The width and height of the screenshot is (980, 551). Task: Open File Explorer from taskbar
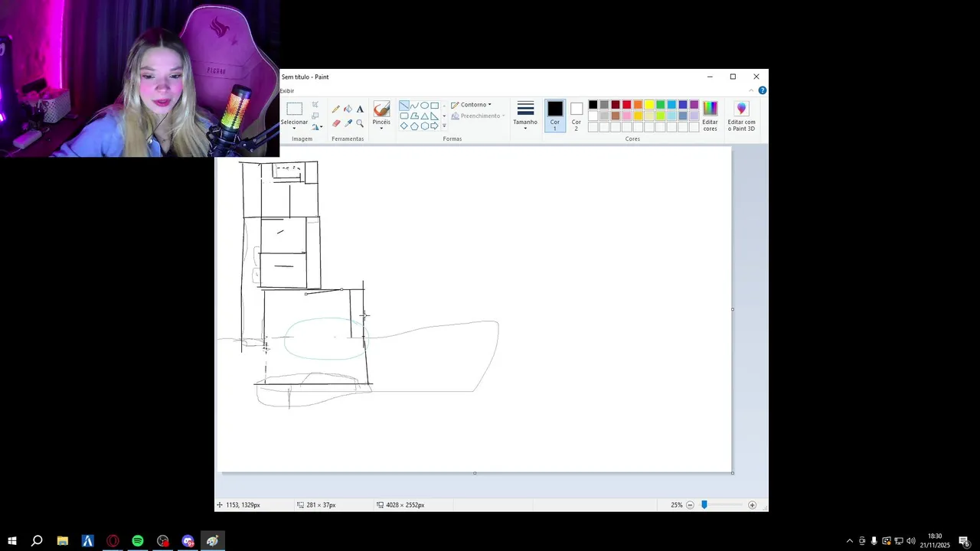(63, 541)
